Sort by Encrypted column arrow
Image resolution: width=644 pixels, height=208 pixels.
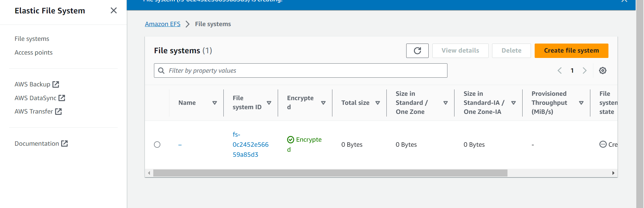[323, 103]
